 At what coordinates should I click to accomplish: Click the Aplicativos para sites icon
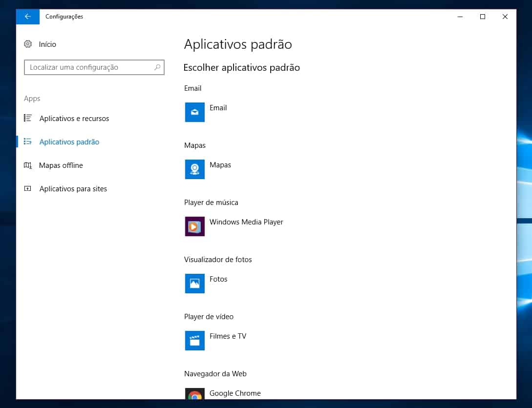click(x=28, y=189)
